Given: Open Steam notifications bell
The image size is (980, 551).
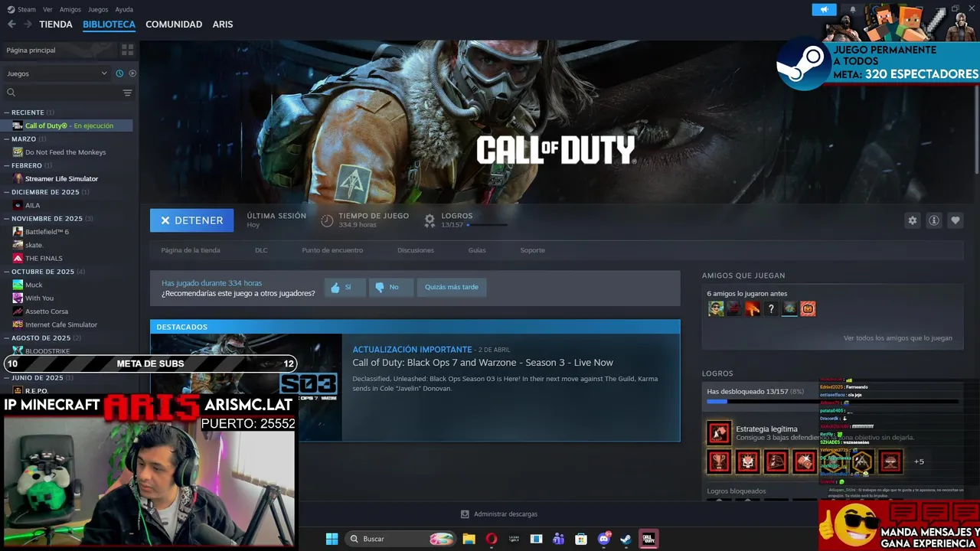Looking at the screenshot, I should coord(853,10).
